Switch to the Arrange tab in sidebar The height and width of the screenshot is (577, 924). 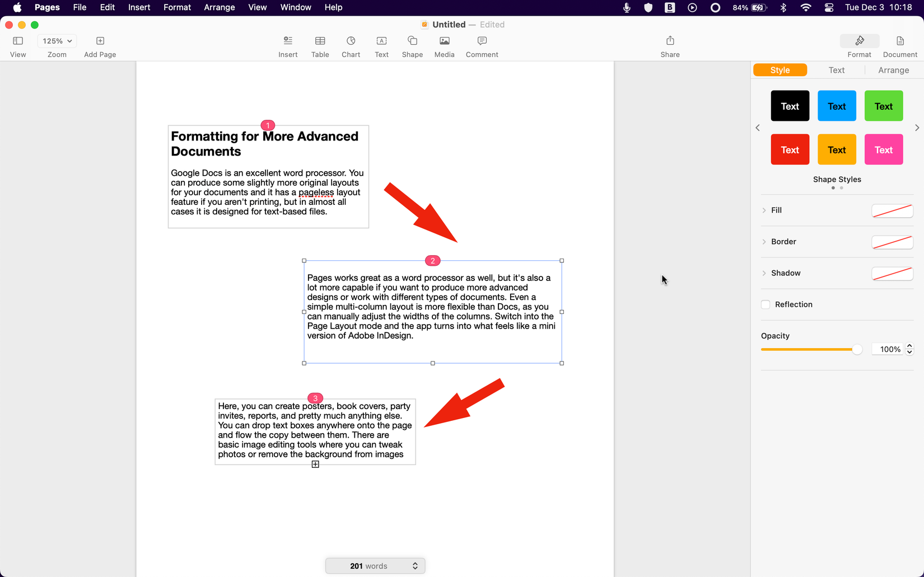(893, 70)
